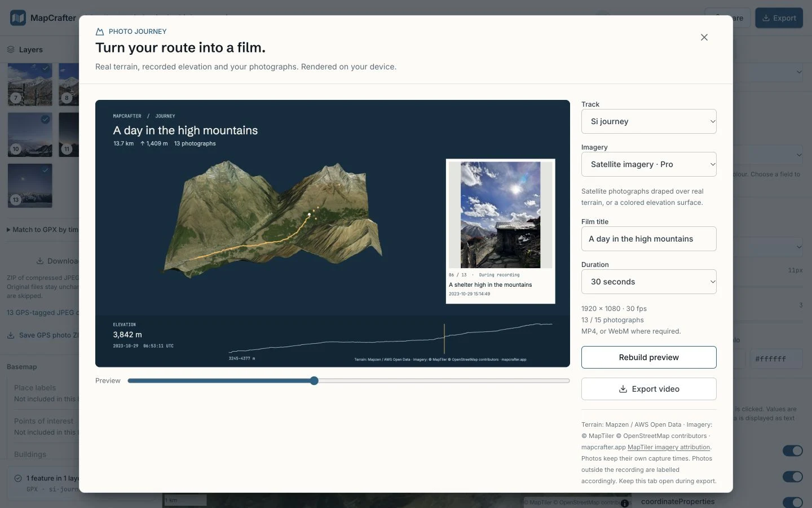Click the elevation profile marker line
Screen dimensions: 812x508
tap(444, 339)
